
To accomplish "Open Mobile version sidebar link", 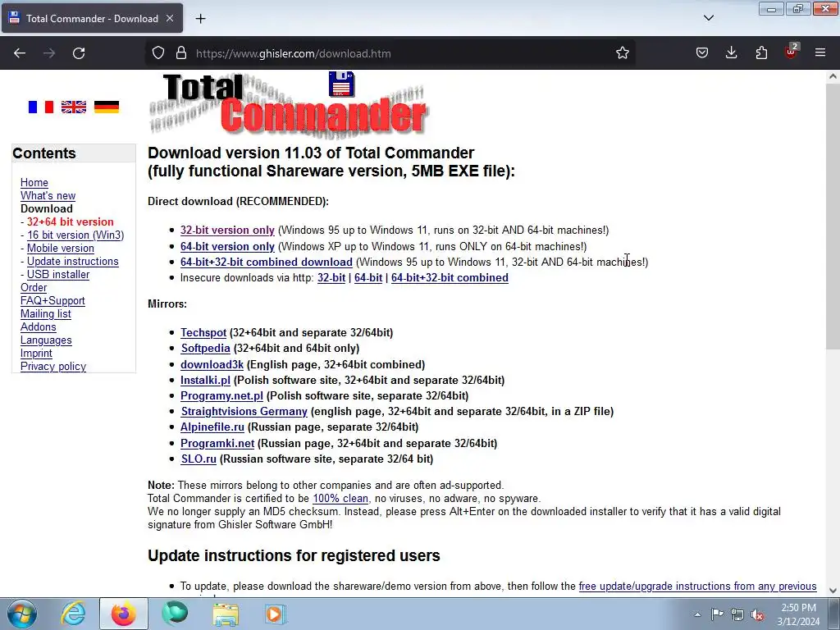I will click(x=61, y=248).
